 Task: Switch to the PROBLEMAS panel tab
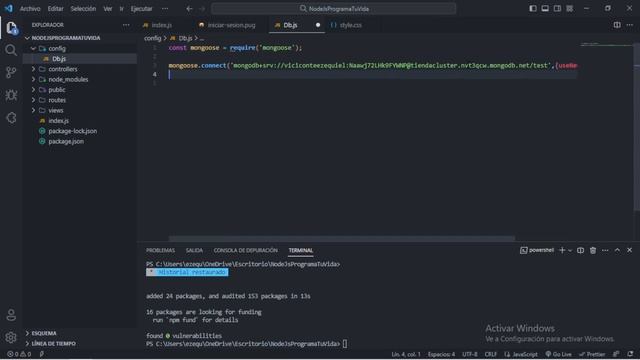coord(160,250)
